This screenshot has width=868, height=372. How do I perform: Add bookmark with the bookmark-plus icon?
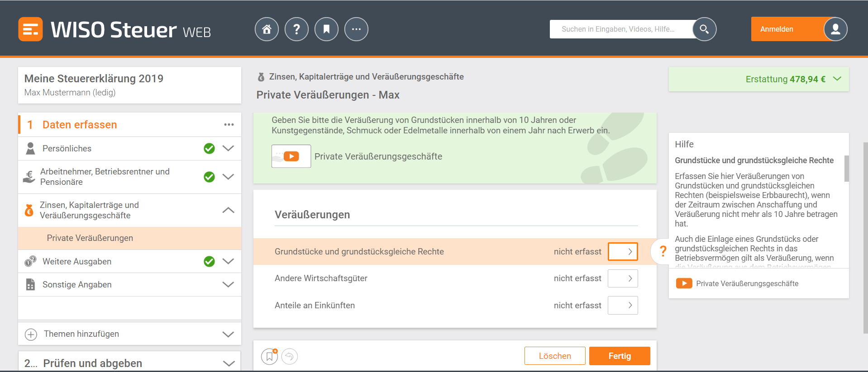pos(270,357)
